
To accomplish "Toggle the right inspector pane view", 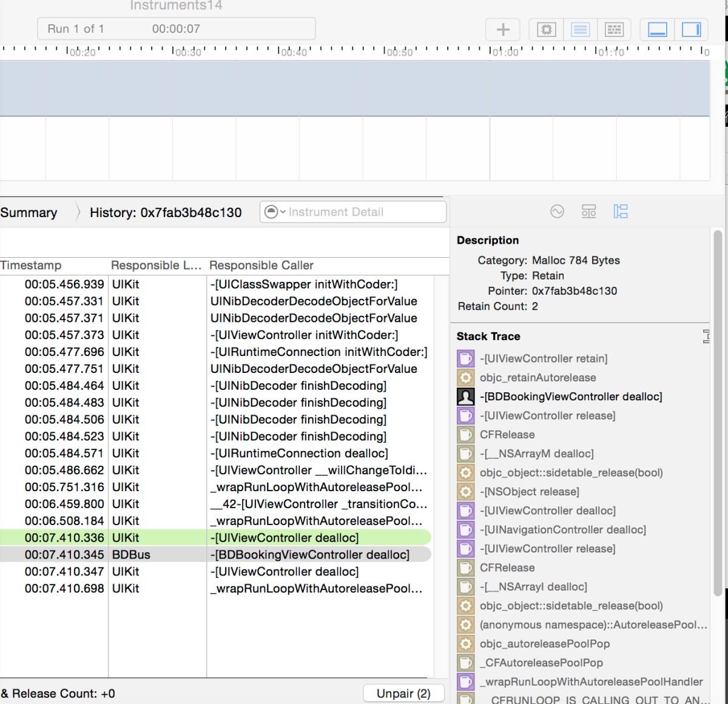I will tap(691, 29).
